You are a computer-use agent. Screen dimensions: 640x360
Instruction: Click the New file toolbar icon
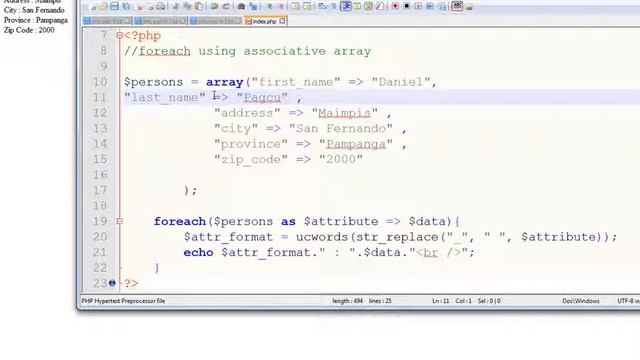(93, 6)
